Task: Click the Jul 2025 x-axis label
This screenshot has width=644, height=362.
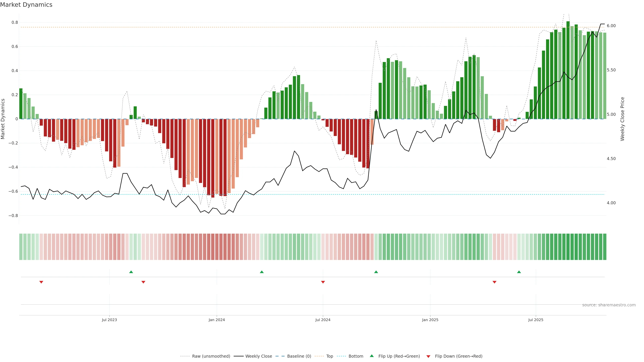Action: (536, 320)
